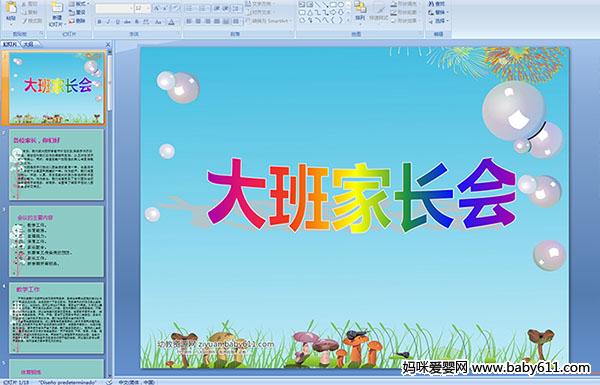Select the Format Painter brush
This screenshot has height=385, width=600.
click(24, 21)
